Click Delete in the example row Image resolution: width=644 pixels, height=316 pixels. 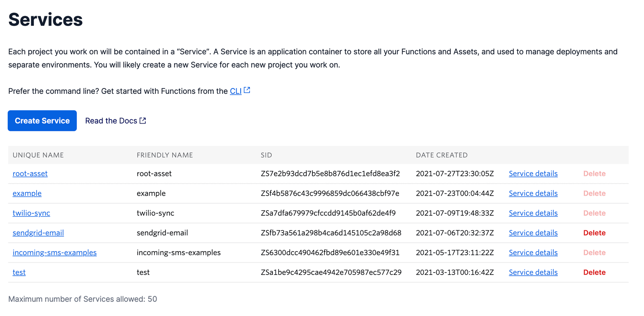pos(594,193)
